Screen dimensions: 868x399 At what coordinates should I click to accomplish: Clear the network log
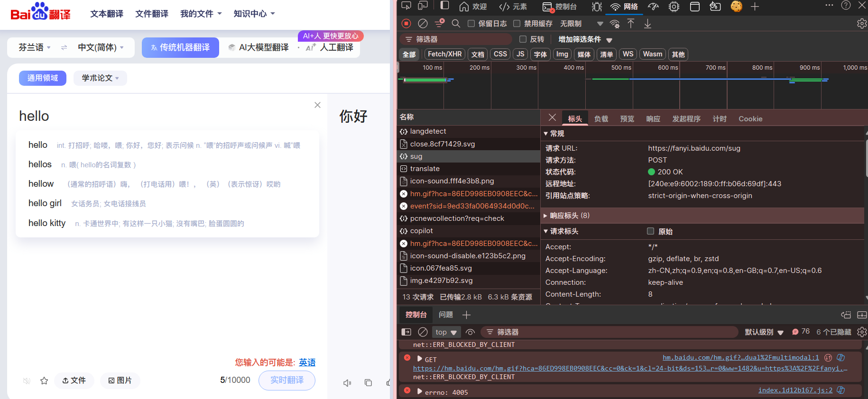tap(423, 23)
